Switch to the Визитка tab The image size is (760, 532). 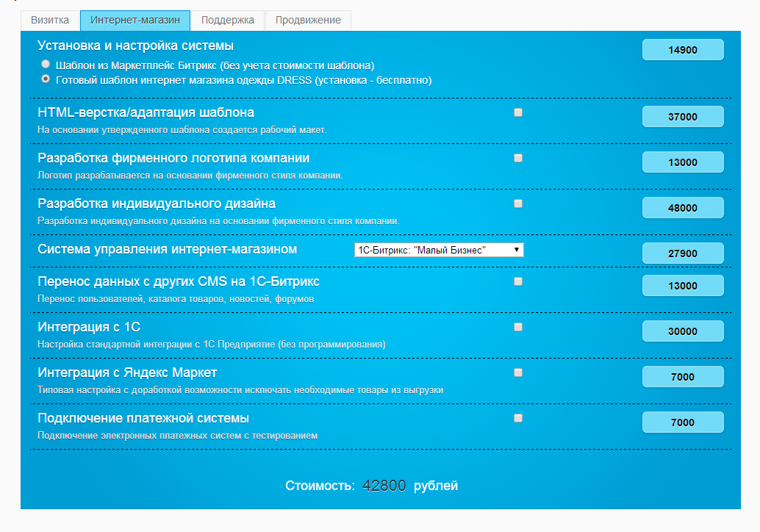click(x=50, y=20)
